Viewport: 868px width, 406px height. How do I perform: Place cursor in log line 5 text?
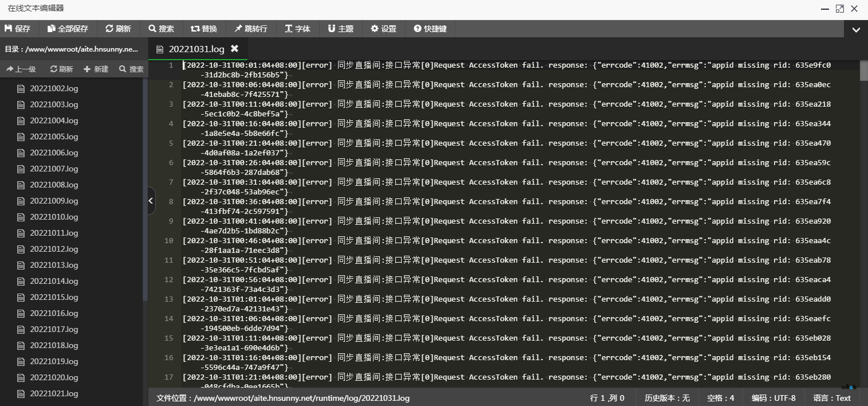(x=506, y=148)
